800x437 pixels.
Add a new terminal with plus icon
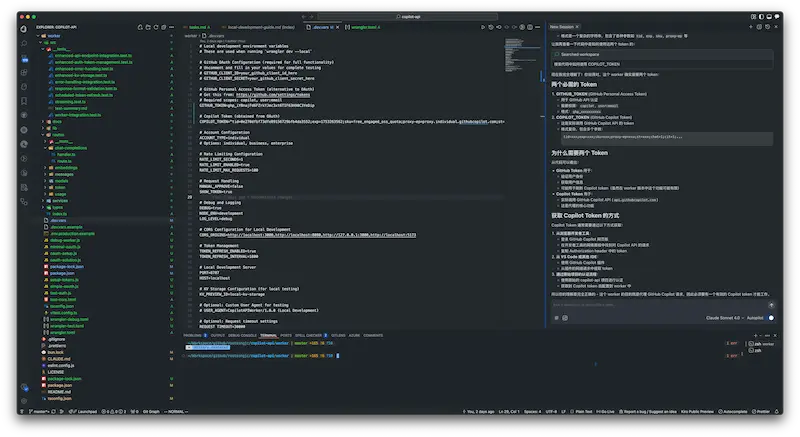coord(756,336)
